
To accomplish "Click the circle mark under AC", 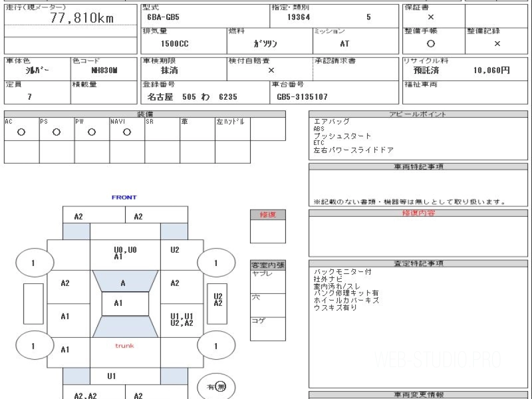I will [21, 132].
